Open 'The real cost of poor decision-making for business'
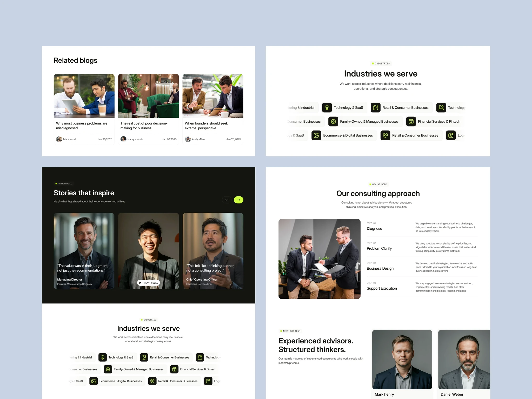This screenshot has width=532, height=399. pos(144,126)
